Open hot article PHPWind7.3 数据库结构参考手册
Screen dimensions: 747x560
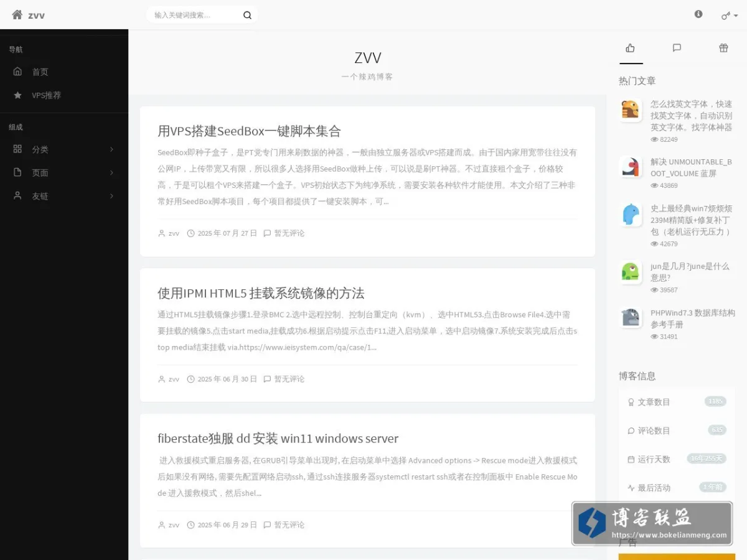coord(693,319)
